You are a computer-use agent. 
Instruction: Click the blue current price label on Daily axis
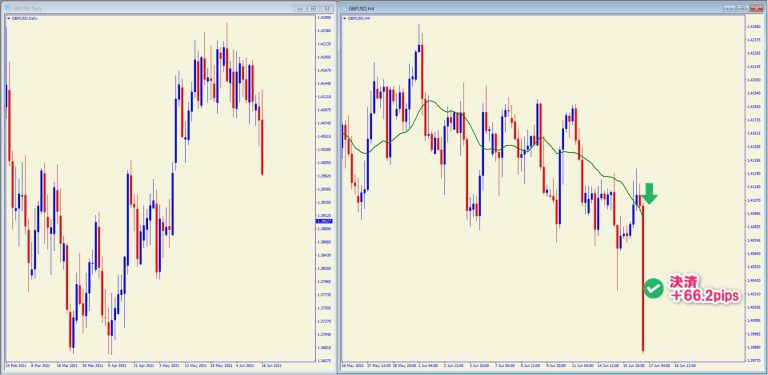tap(323, 221)
